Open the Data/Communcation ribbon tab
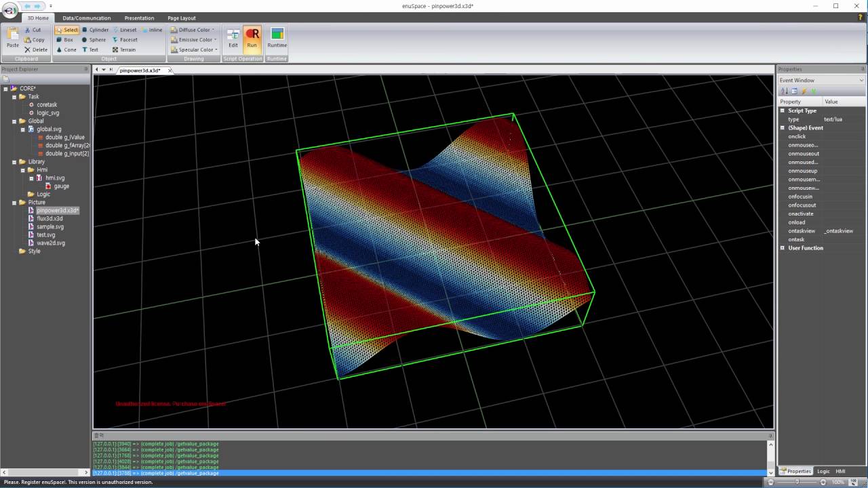The height and width of the screenshot is (488, 868). click(x=86, y=18)
